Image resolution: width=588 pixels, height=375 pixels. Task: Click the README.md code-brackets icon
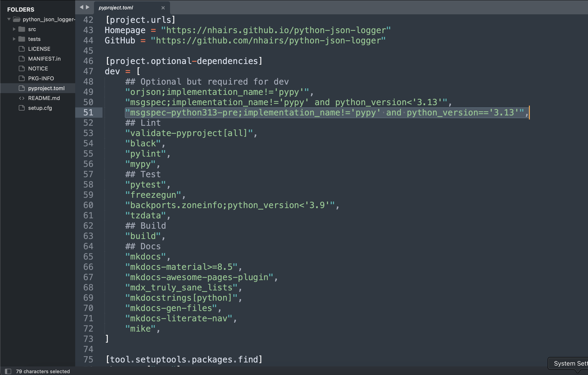22,98
